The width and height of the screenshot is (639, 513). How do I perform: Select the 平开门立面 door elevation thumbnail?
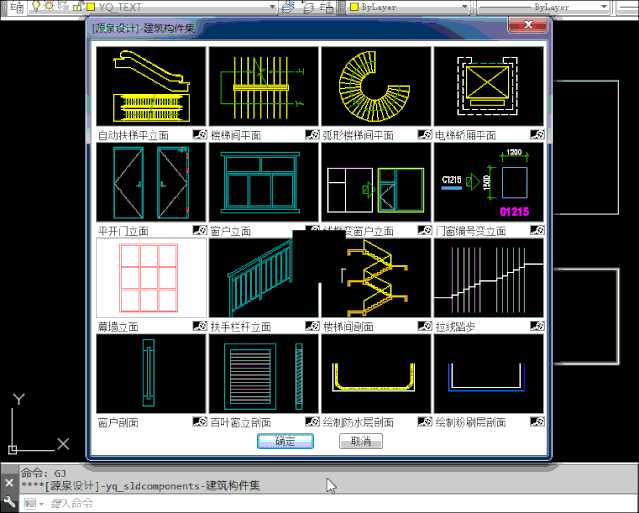tap(151, 182)
